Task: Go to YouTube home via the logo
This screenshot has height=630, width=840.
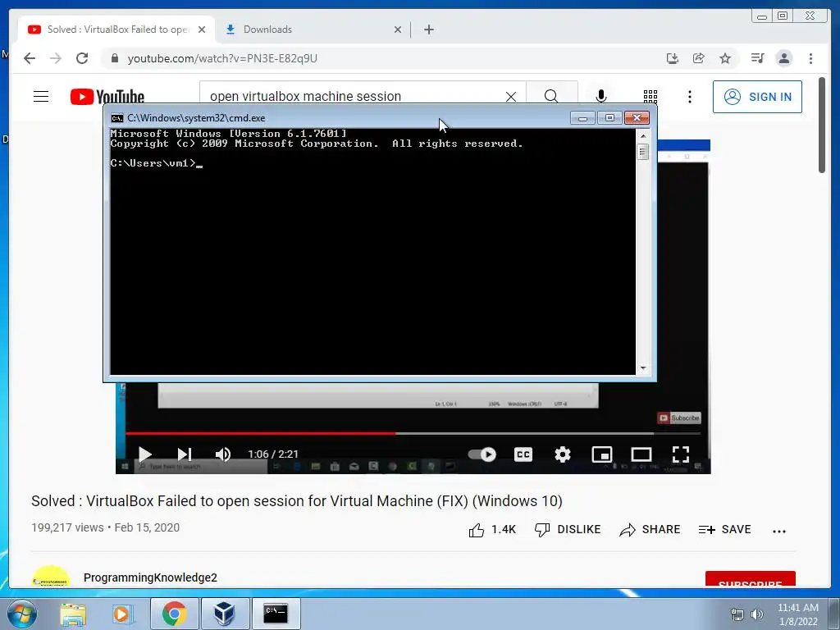Action: pos(107,97)
